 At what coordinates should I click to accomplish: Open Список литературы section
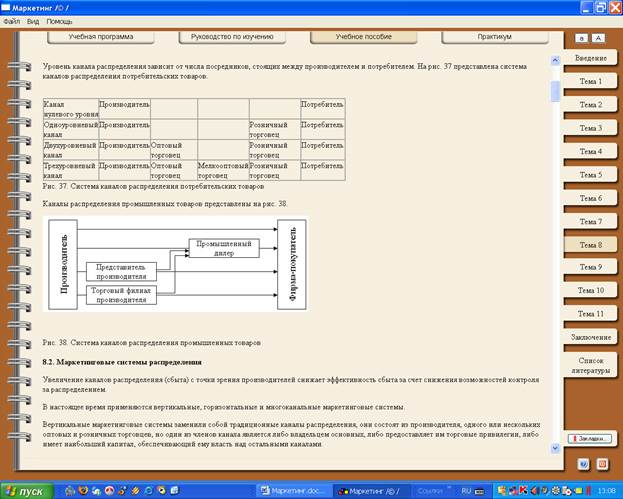tap(590, 366)
